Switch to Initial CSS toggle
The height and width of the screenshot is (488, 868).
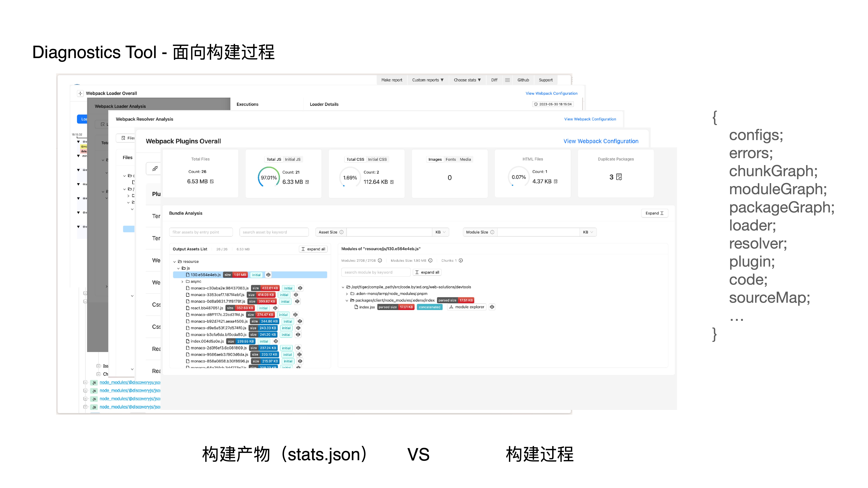pos(377,159)
